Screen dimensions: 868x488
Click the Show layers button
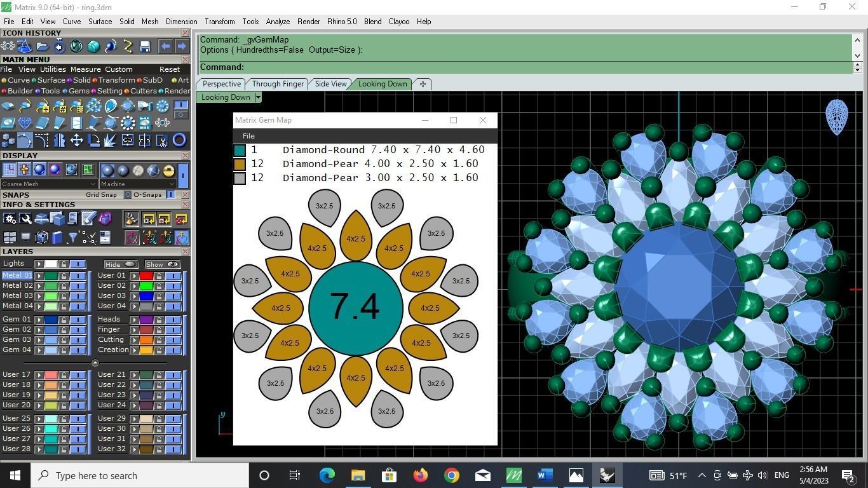pyautogui.click(x=163, y=264)
